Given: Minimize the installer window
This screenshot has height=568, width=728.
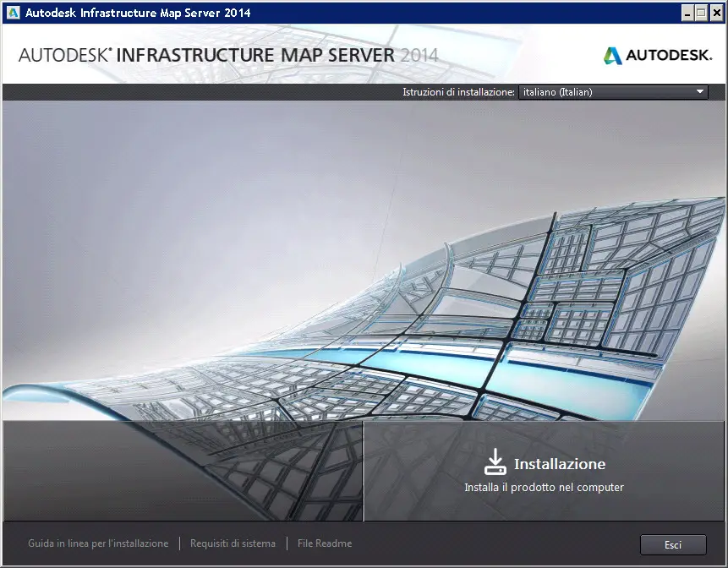Looking at the screenshot, I should point(687,13).
